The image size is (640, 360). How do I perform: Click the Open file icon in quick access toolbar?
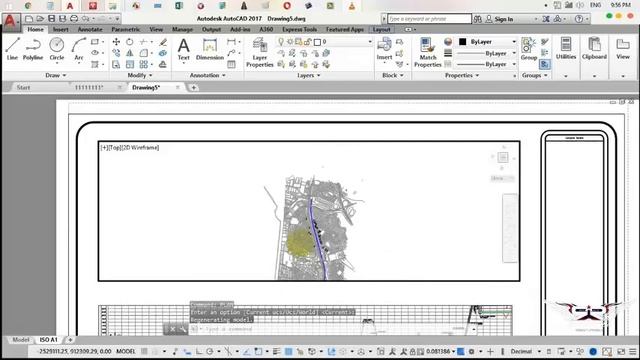click(40, 19)
